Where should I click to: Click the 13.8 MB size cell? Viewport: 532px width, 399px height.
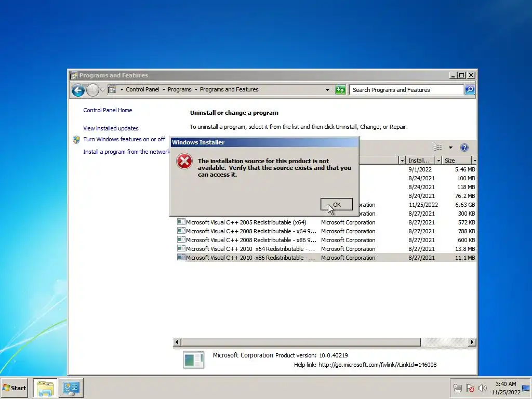tap(465, 249)
